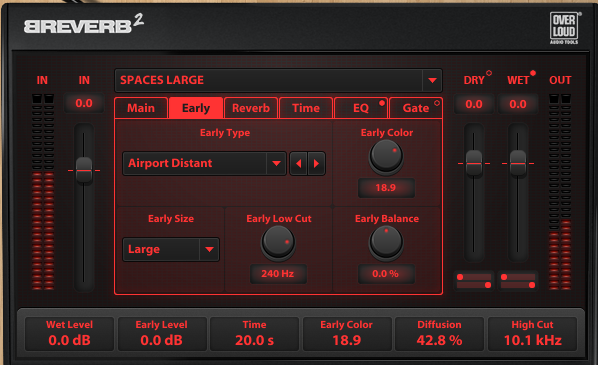Switch to the Gate tab
The width and height of the screenshot is (598, 365).
(x=416, y=108)
